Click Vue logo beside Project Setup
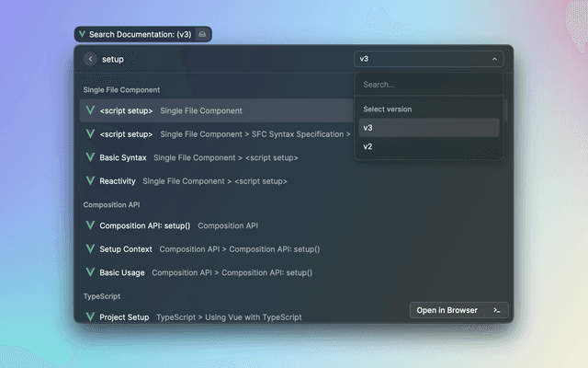 [90, 316]
